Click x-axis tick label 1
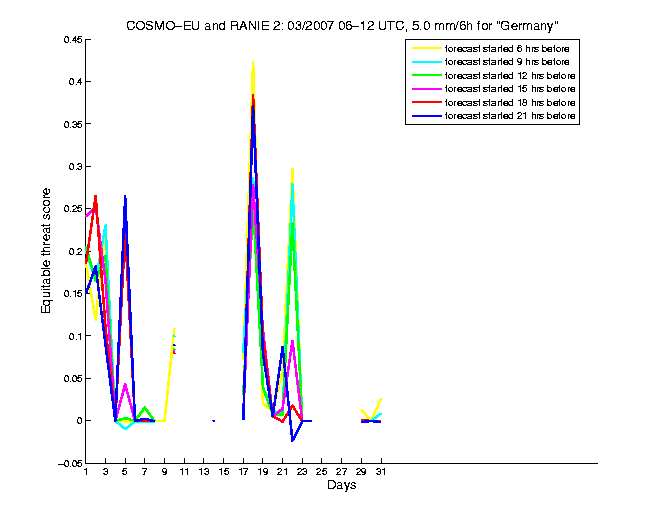The width and height of the screenshot is (660, 520). pyautogui.click(x=86, y=472)
